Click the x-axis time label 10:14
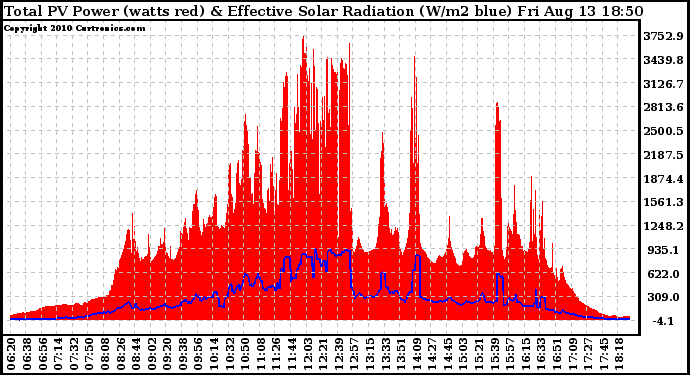This screenshot has height=375, width=690. point(214,354)
